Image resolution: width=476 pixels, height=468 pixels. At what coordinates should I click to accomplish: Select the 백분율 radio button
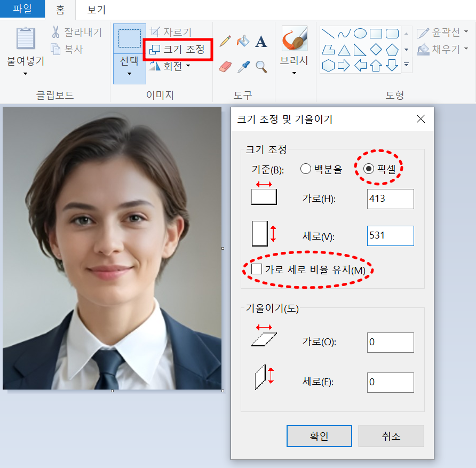305,169
